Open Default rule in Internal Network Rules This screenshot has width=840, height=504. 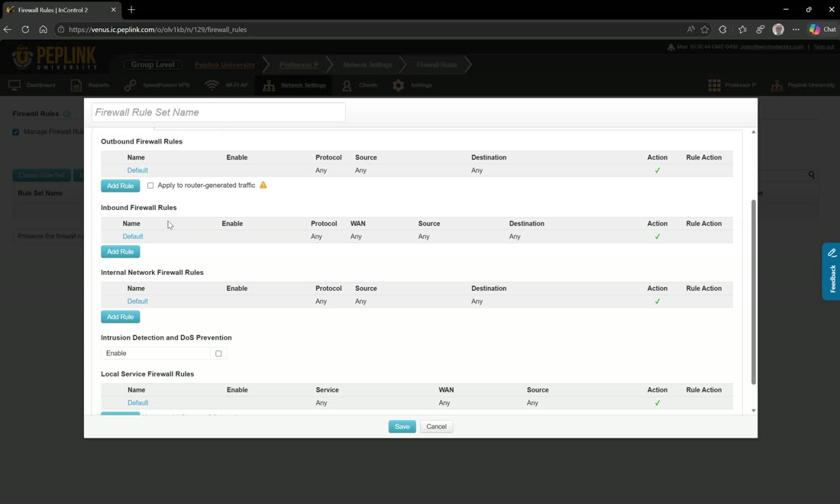137,301
